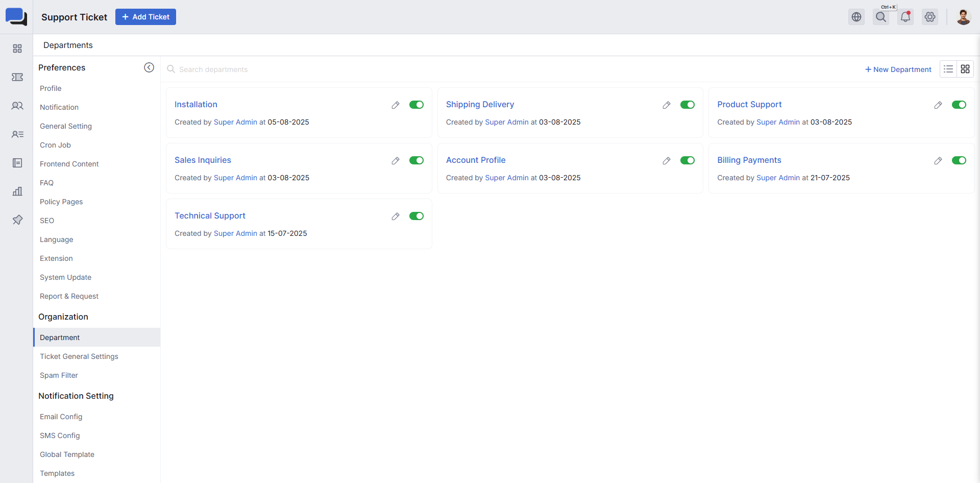The width and height of the screenshot is (980, 483).
Task: Turn off the Sales Inquiries switch
Action: 416,160
